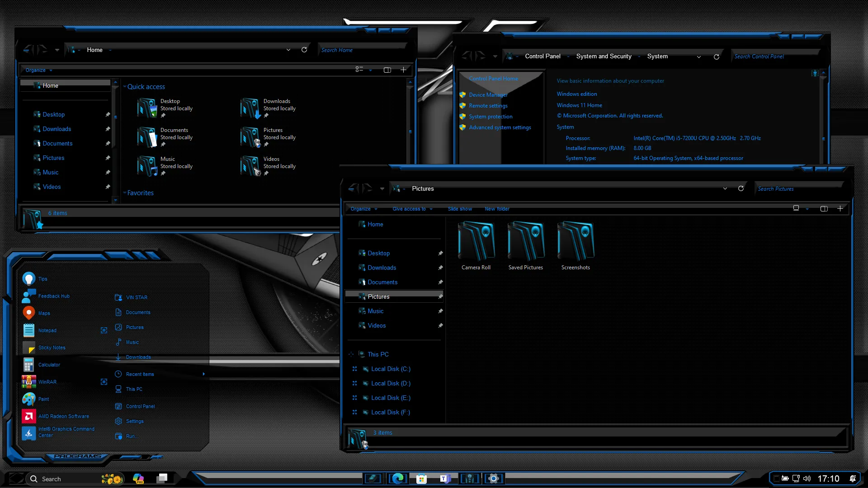
Task: Open Advanced system settings link
Action: pos(500,127)
